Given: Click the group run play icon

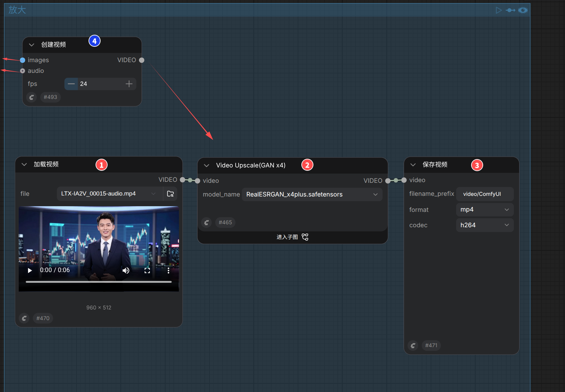Looking at the screenshot, I should (x=499, y=10).
